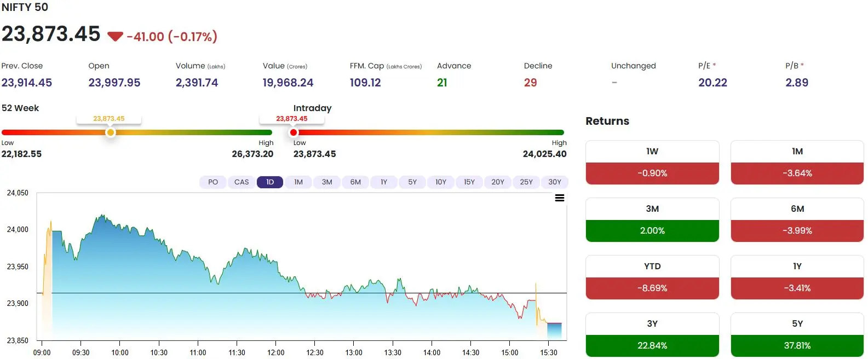868x359 pixels.
Task: Select the PO chart period tab
Action: pyautogui.click(x=213, y=182)
